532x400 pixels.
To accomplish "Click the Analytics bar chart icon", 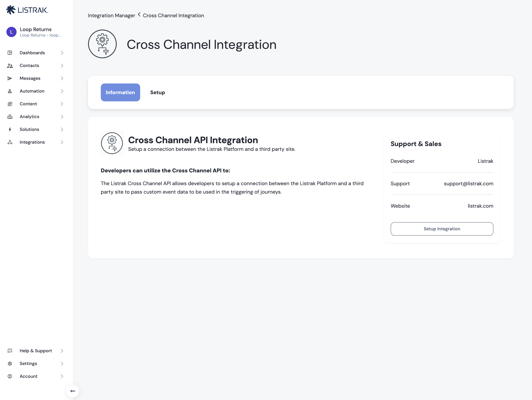I will pyautogui.click(x=10, y=117).
